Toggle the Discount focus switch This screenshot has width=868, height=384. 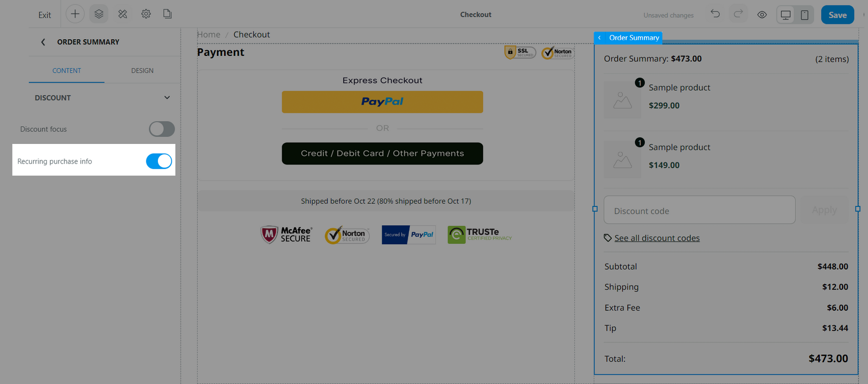pos(162,129)
